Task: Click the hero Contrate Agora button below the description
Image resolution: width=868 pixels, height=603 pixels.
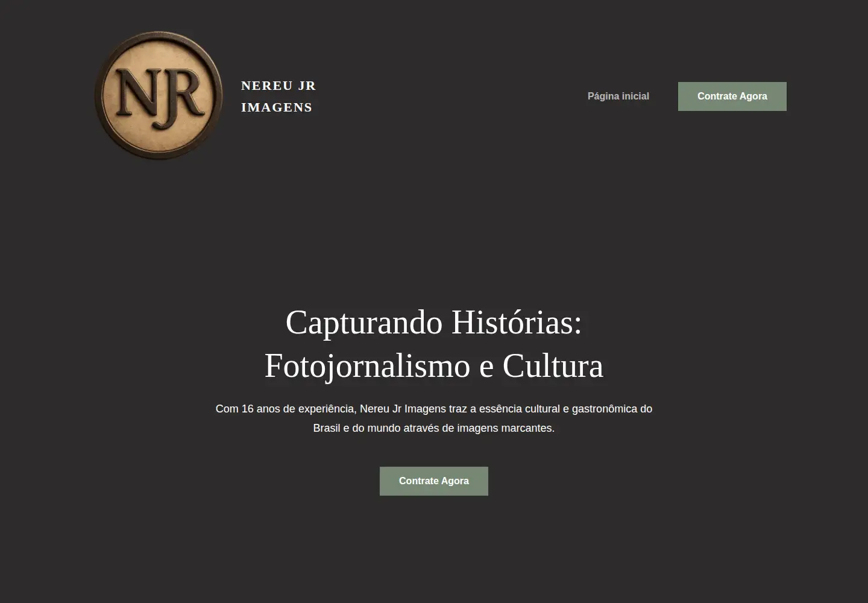Action: (434, 481)
